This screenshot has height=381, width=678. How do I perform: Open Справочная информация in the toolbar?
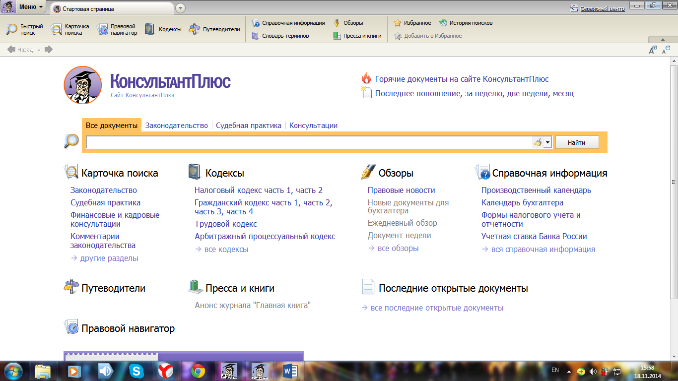(288, 23)
